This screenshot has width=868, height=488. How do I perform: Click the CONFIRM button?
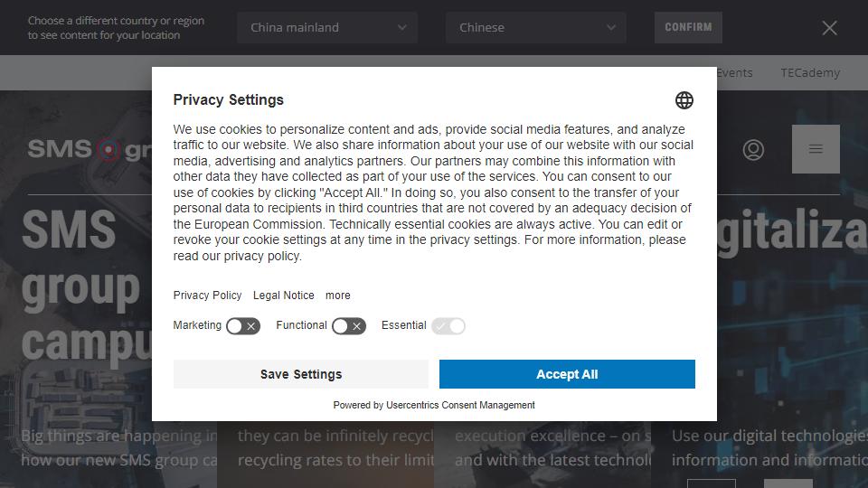pos(688,27)
